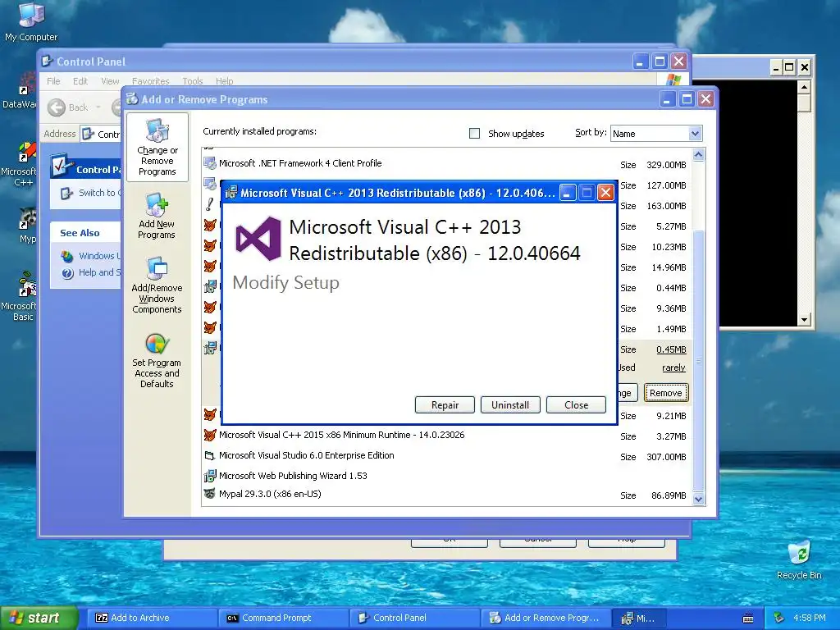Screen dimensions: 840x630
Task: Click the system tray icon beside the clock
Action: coord(779,619)
